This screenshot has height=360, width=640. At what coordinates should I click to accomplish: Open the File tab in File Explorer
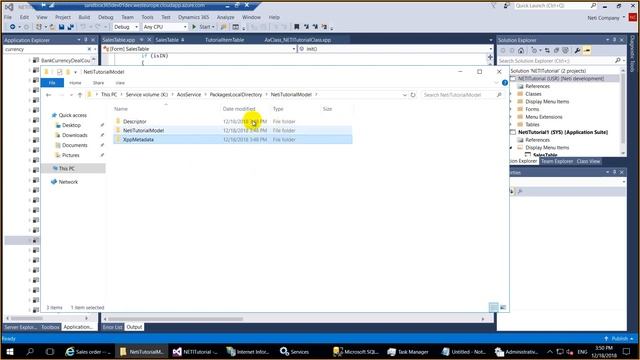(x=52, y=83)
